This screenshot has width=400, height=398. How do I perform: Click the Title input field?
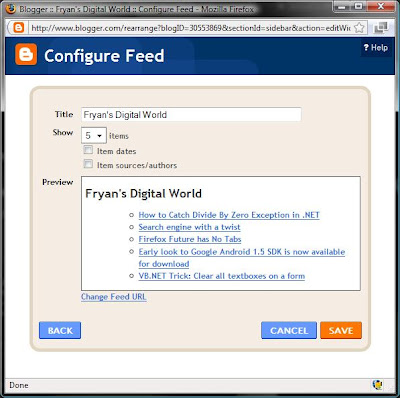pos(191,114)
